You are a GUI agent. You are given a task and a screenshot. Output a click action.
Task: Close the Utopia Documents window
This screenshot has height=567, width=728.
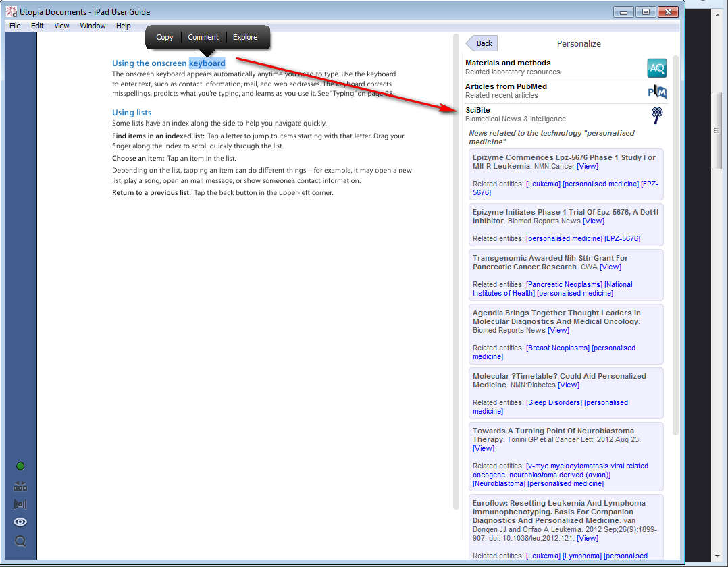pyautogui.click(x=668, y=12)
